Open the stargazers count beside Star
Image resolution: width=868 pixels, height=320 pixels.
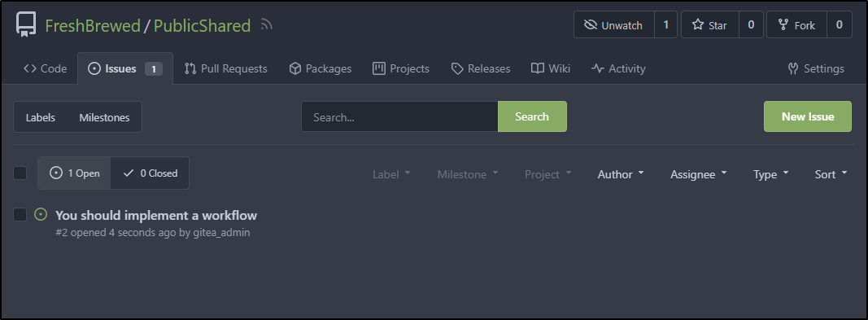click(751, 25)
